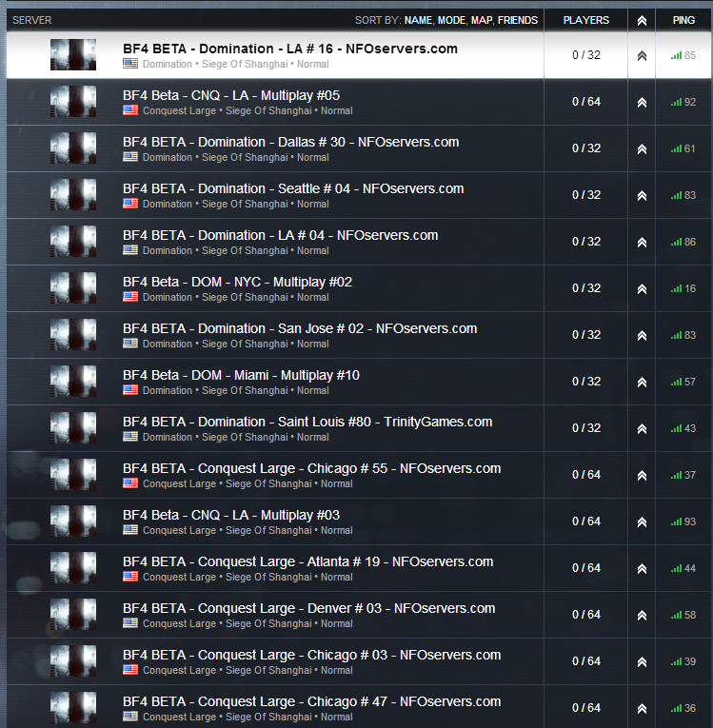Sort by the PLAYERS column header
The height and width of the screenshot is (728, 713).
pyautogui.click(x=585, y=20)
